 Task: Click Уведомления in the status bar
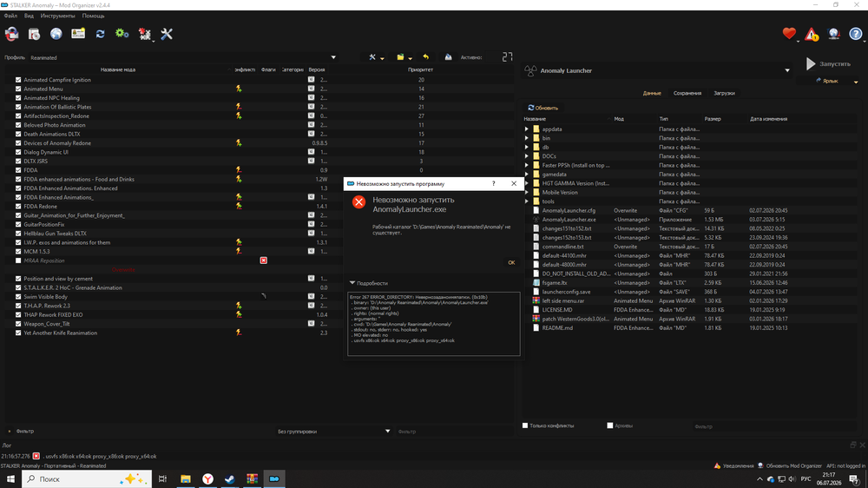pyautogui.click(x=734, y=465)
